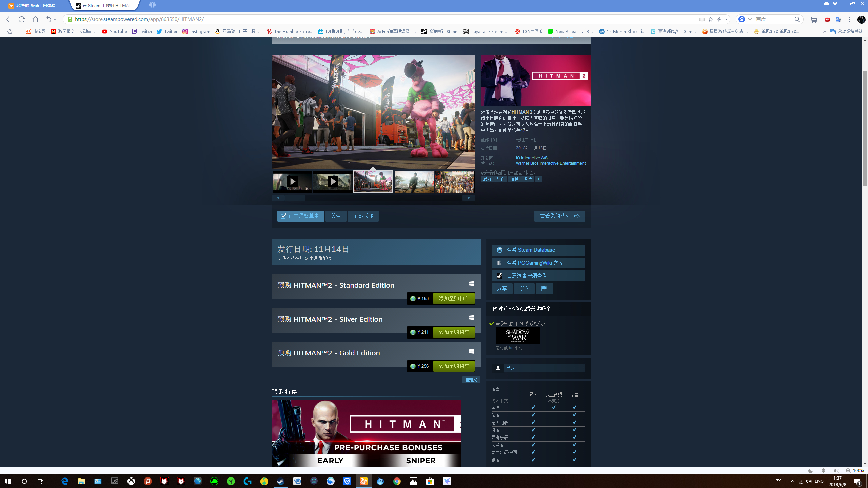Click the 自定义 customize button
The height and width of the screenshot is (488, 868).
coord(471,380)
